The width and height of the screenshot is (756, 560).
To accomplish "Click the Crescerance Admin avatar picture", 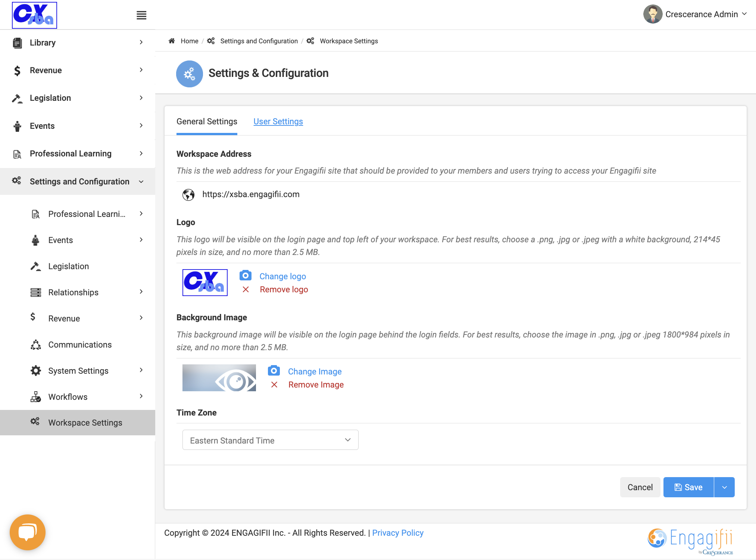I will point(653,14).
